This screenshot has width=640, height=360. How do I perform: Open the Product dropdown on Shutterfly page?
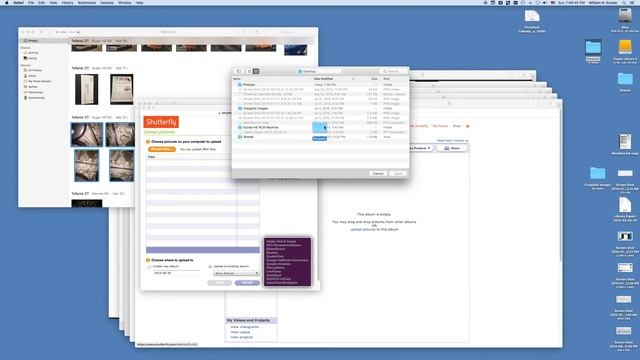point(420,148)
